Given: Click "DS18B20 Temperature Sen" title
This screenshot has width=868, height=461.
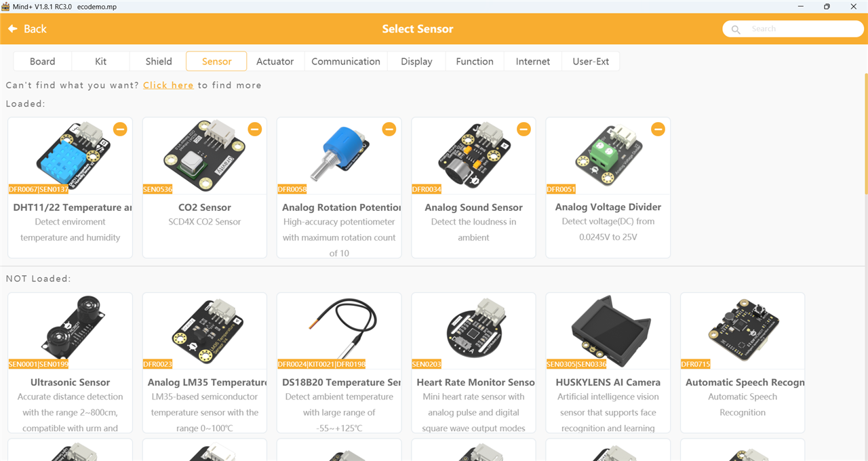Looking at the screenshot, I should coord(342,382).
